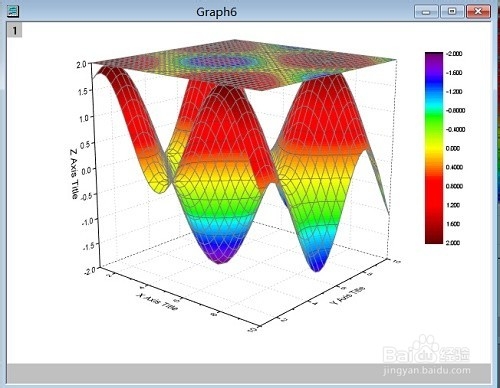Select the Z Axis Title label

pyautogui.click(x=74, y=174)
